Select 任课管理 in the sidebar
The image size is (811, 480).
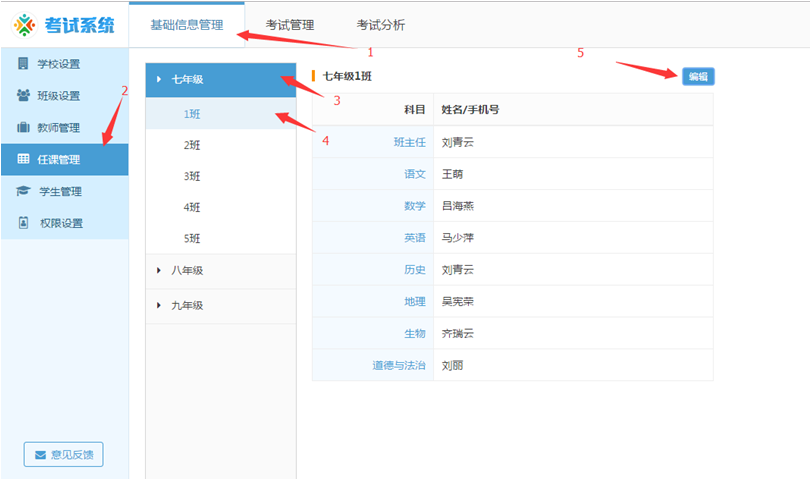click(x=65, y=159)
